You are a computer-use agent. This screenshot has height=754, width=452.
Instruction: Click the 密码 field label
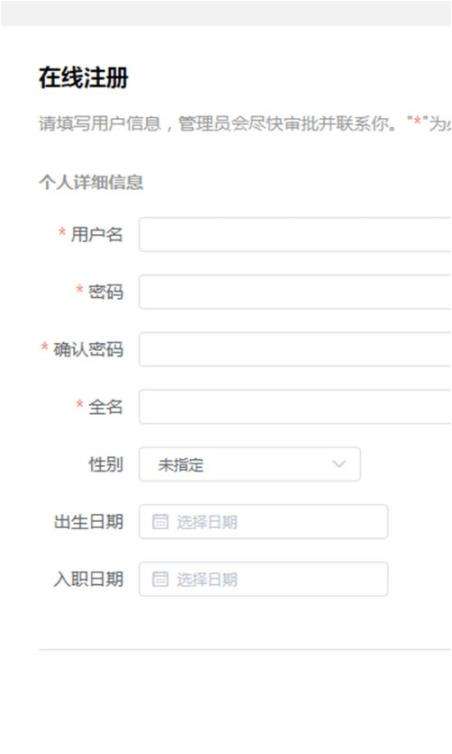click(x=106, y=292)
